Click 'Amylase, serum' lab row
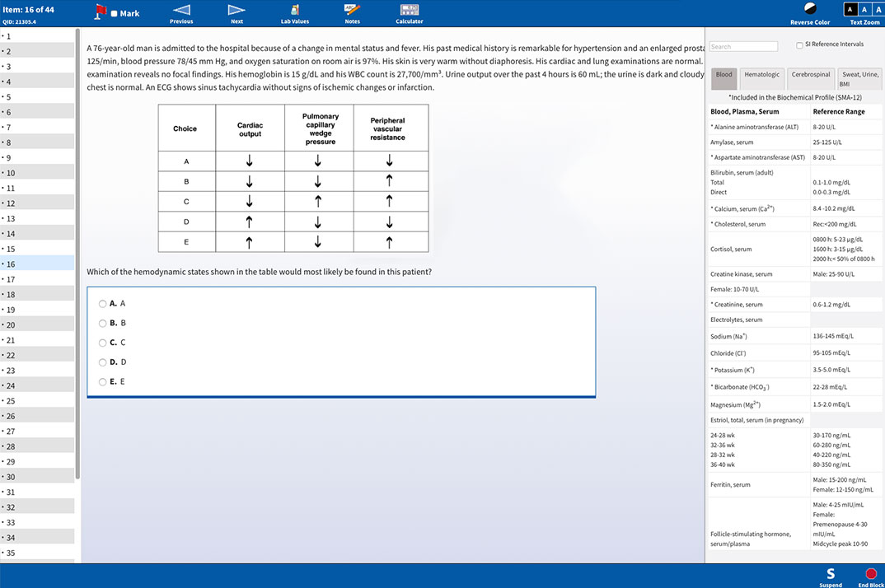The width and height of the screenshot is (885, 588). (794, 142)
